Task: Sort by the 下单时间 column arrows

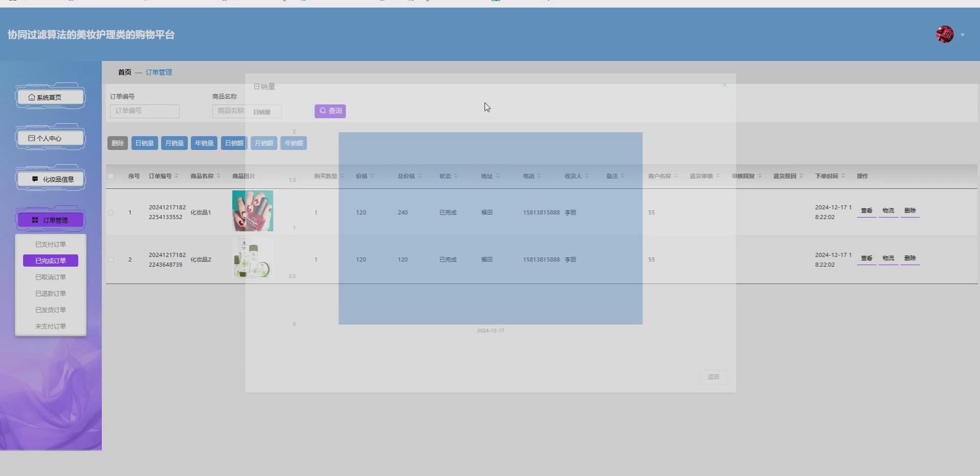Action: [843, 176]
